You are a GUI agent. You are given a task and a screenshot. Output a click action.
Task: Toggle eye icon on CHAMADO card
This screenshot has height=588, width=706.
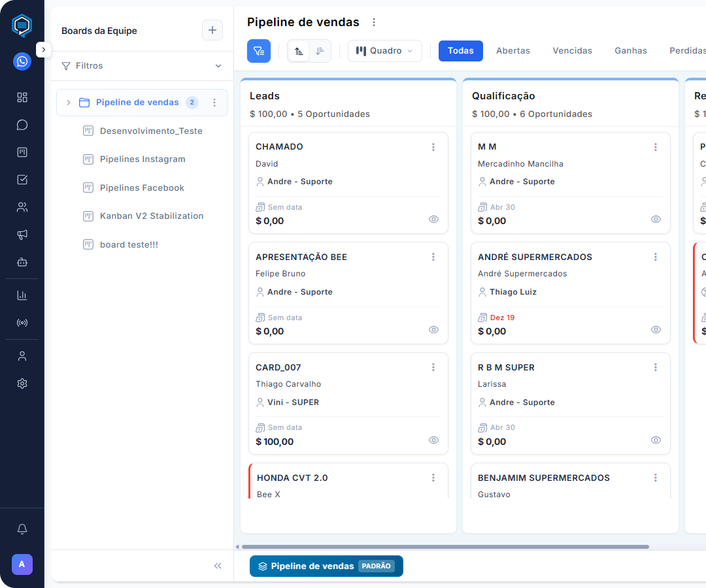pos(433,220)
